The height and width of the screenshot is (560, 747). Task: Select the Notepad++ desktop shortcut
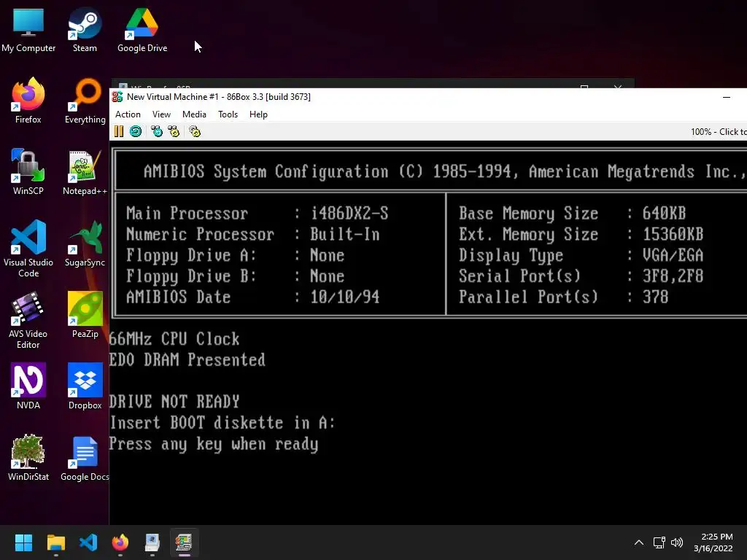point(85,172)
